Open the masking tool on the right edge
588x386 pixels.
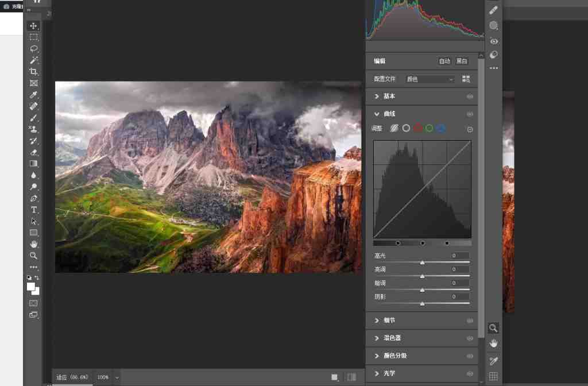493,25
